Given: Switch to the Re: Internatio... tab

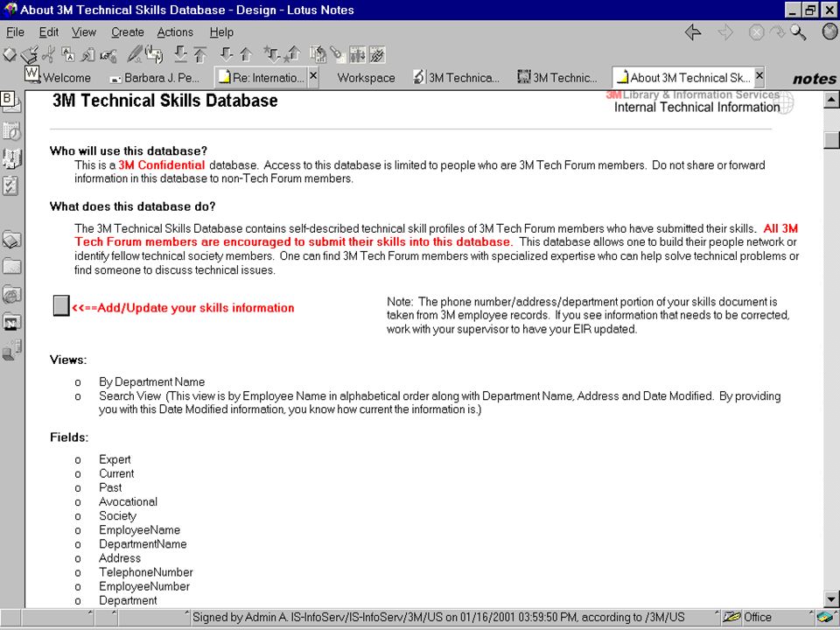Looking at the screenshot, I should [x=262, y=78].
